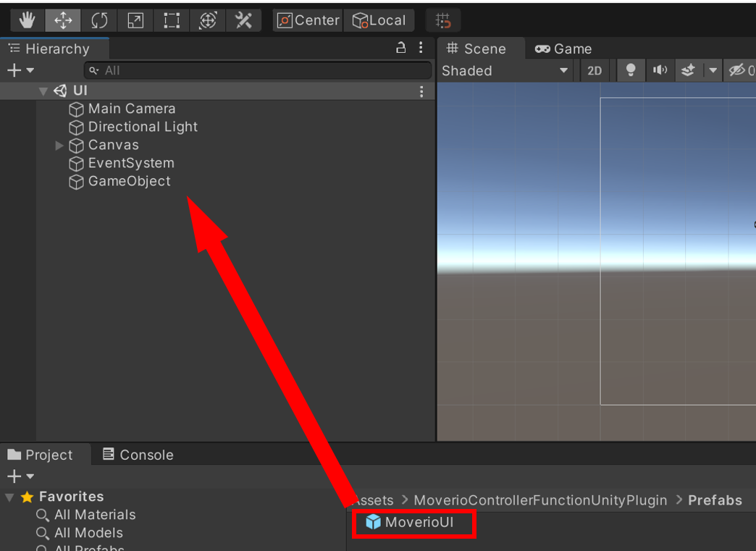Click the Project create plus button
The height and width of the screenshot is (551, 756).
pos(14,476)
